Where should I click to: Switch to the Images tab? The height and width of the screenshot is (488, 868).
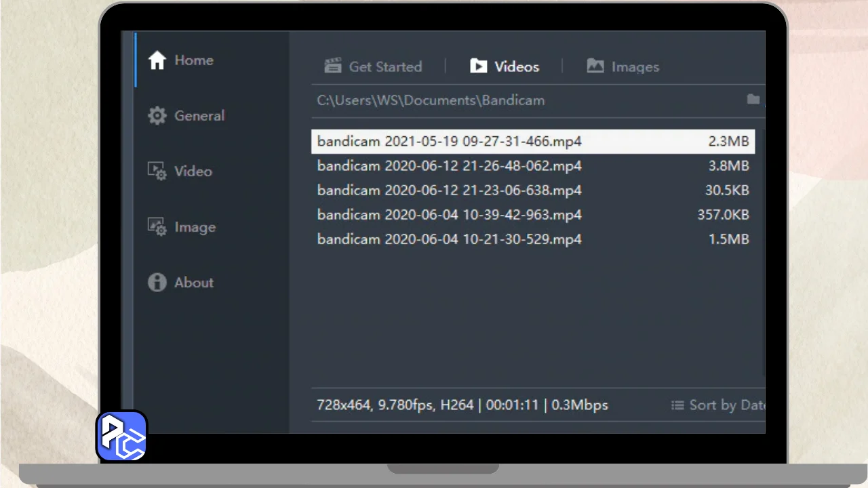[x=635, y=66]
